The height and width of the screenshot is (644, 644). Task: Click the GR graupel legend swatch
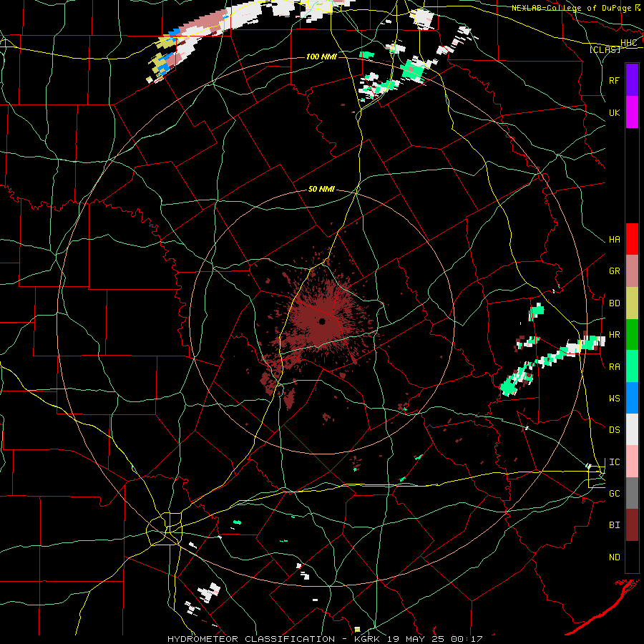point(632,271)
